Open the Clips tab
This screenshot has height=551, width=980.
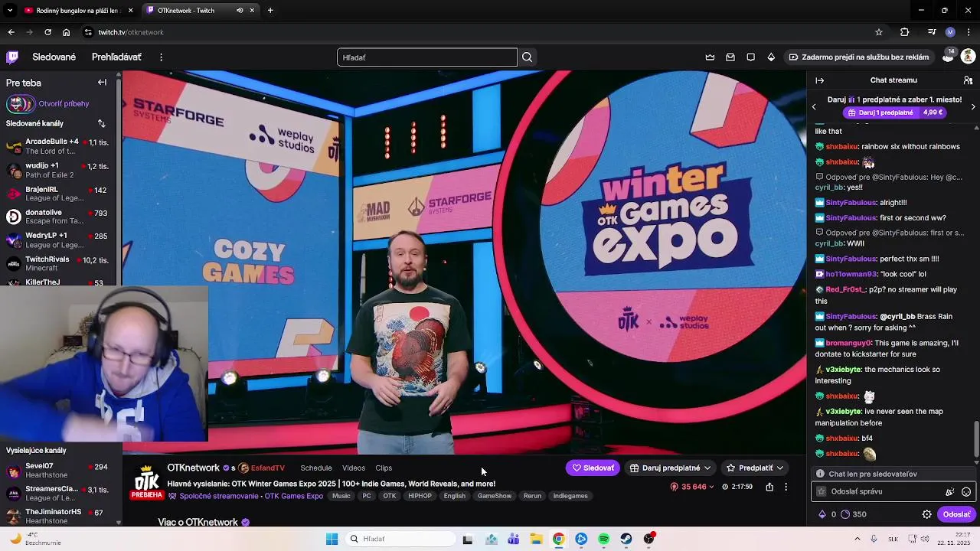click(384, 468)
